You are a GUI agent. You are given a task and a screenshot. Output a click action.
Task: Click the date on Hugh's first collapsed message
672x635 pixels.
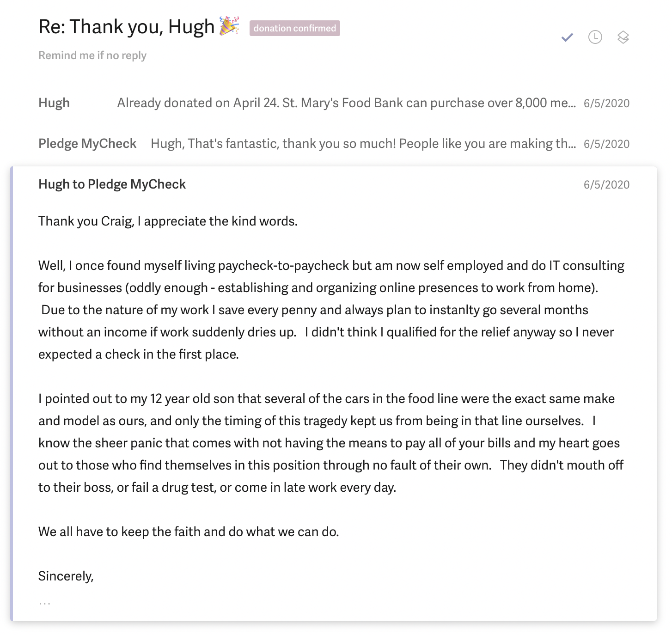click(x=606, y=103)
